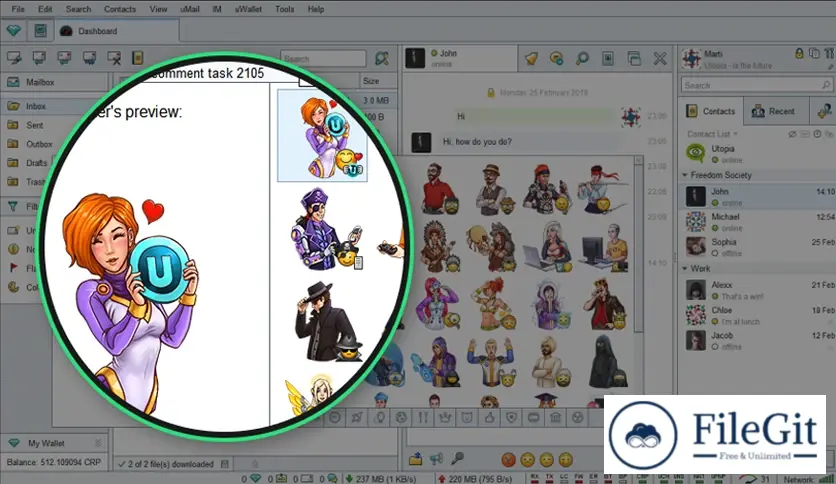Viewport: 836px width, 484px height.
Task: Click the contacts panel Search field
Action: click(756, 85)
